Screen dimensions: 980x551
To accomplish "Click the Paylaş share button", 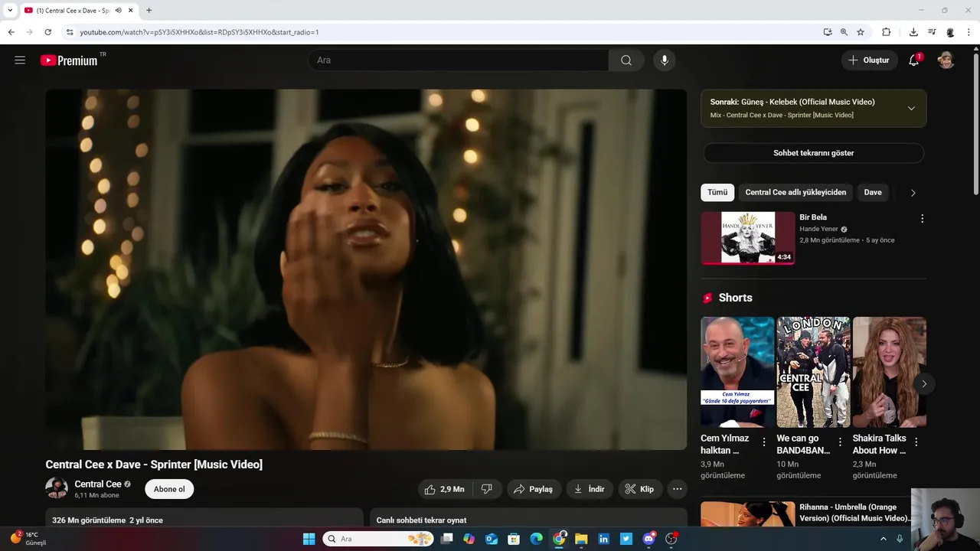I will 534,489.
